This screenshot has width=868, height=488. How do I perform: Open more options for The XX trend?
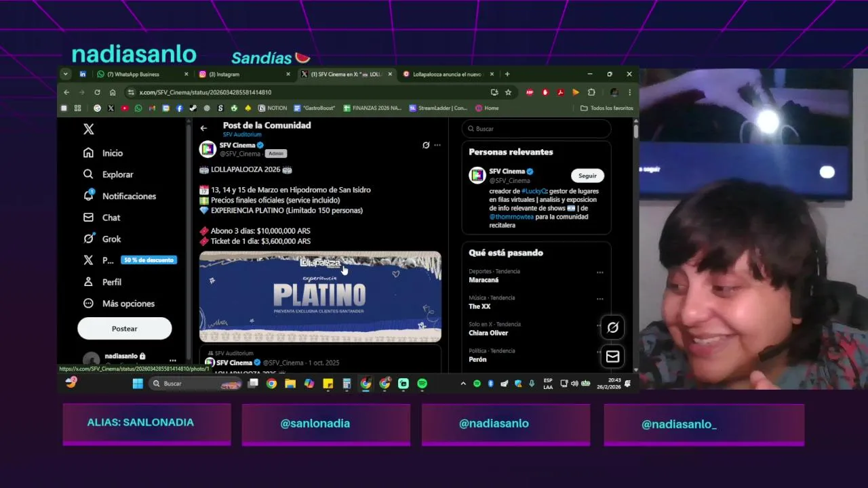click(x=599, y=299)
